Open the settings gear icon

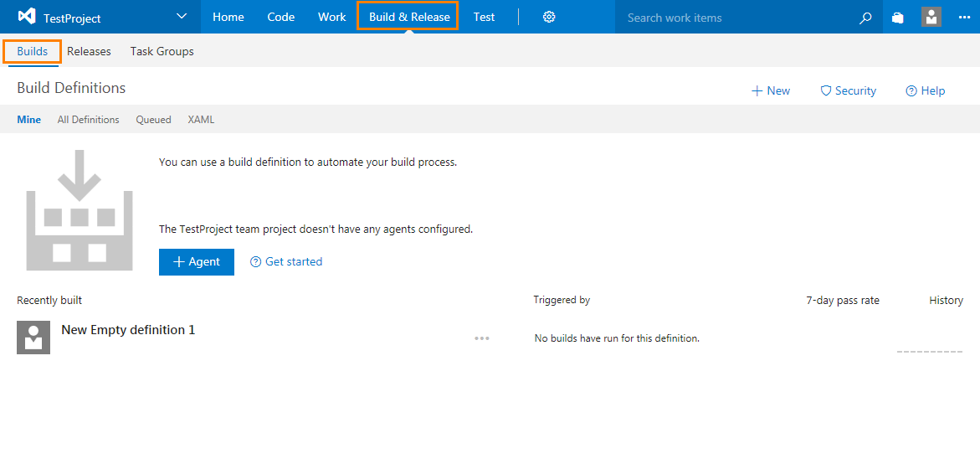point(549,17)
